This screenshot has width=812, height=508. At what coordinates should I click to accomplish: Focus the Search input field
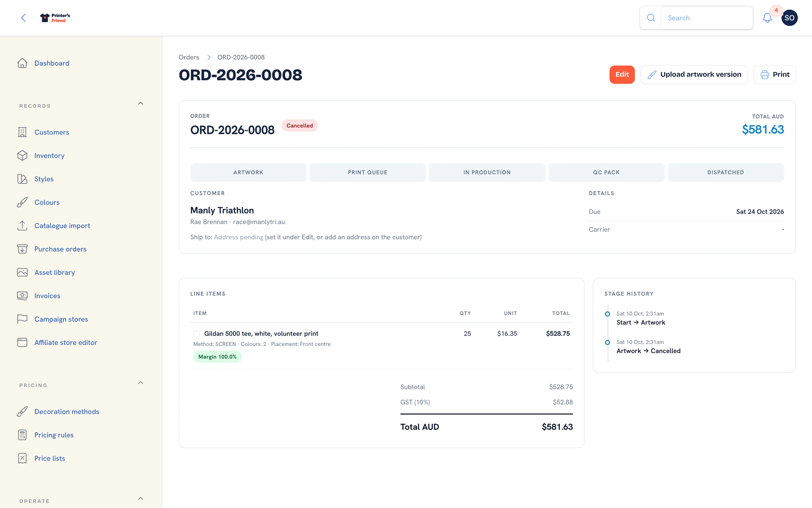coord(707,18)
